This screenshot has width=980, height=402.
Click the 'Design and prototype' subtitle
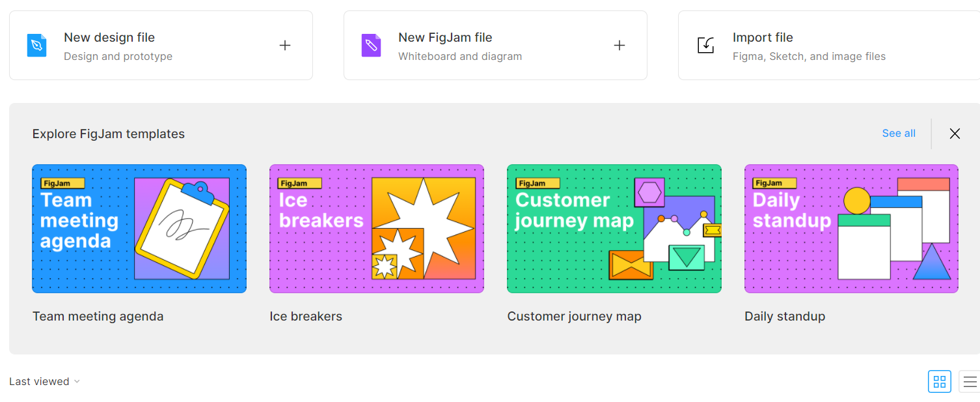118,57
